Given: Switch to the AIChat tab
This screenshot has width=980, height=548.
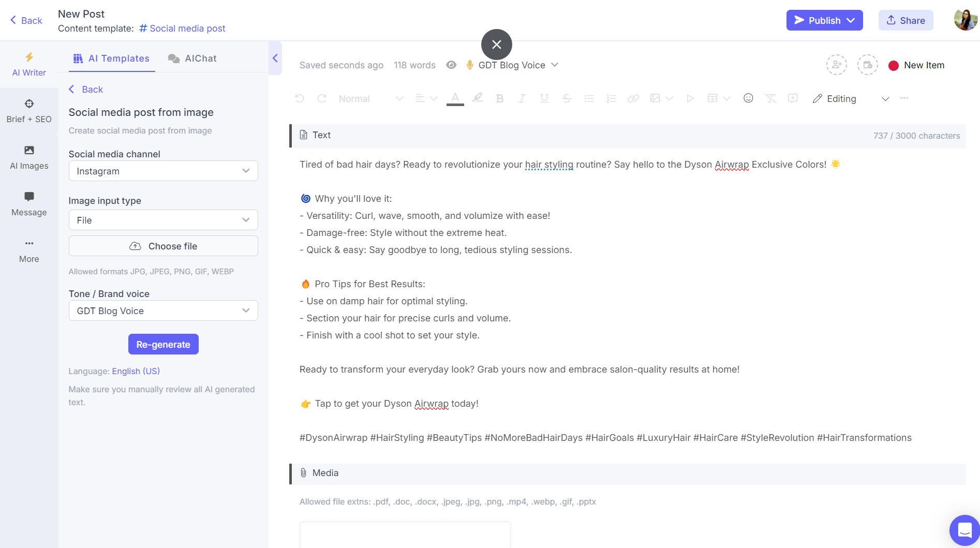Looking at the screenshot, I should pyautogui.click(x=192, y=58).
